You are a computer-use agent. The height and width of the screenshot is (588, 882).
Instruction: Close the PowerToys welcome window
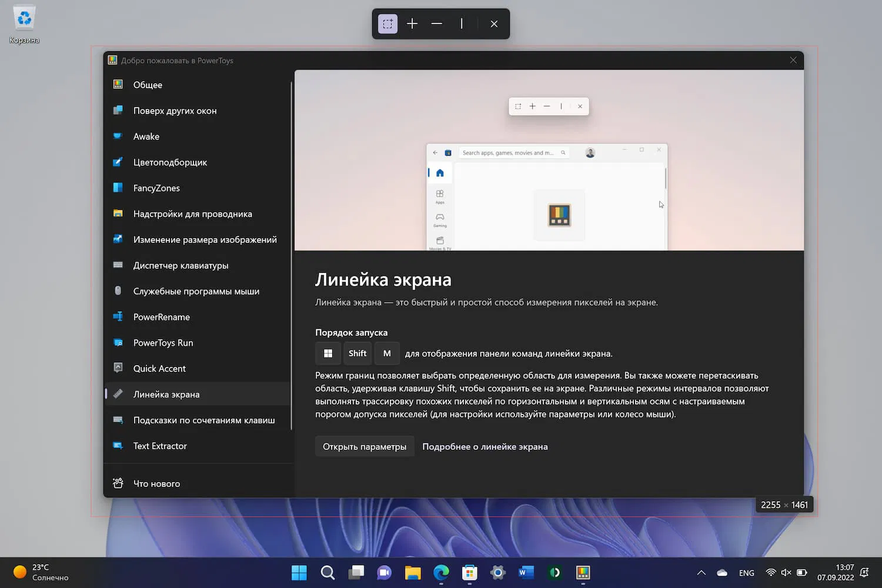[793, 60]
